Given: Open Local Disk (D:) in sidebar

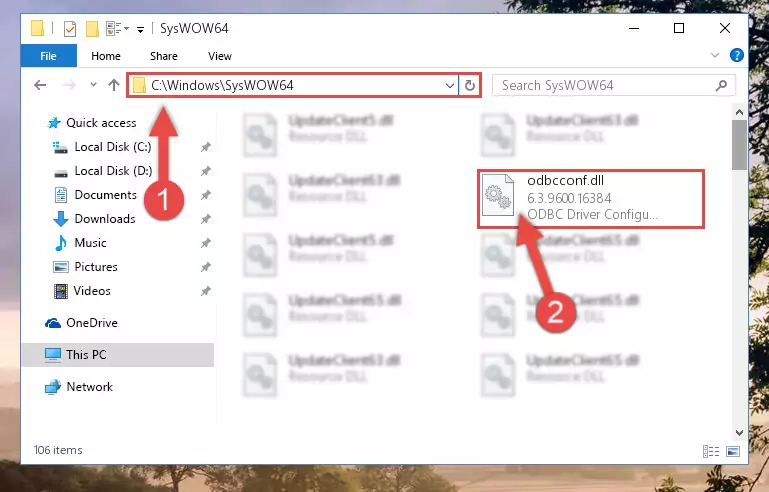Looking at the screenshot, I should 113,171.
